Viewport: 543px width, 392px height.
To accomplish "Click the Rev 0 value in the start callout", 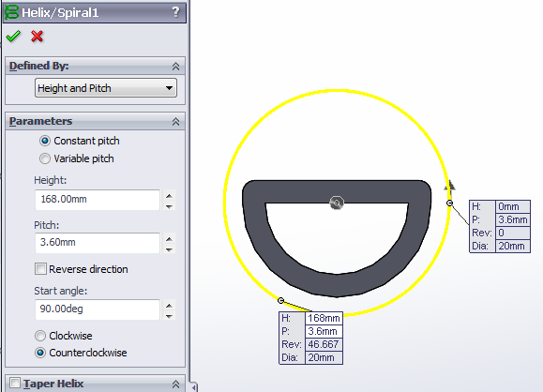I will pyautogui.click(x=513, y=233).
